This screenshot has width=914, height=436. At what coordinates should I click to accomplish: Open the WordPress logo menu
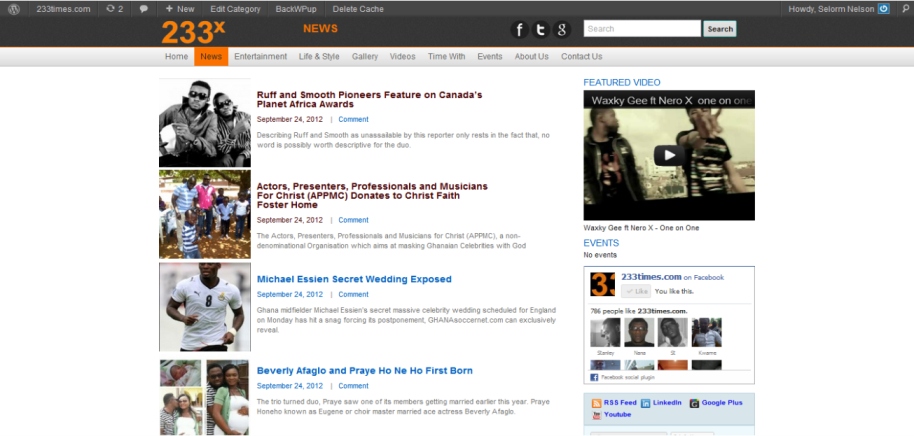(x=14, y=9)
